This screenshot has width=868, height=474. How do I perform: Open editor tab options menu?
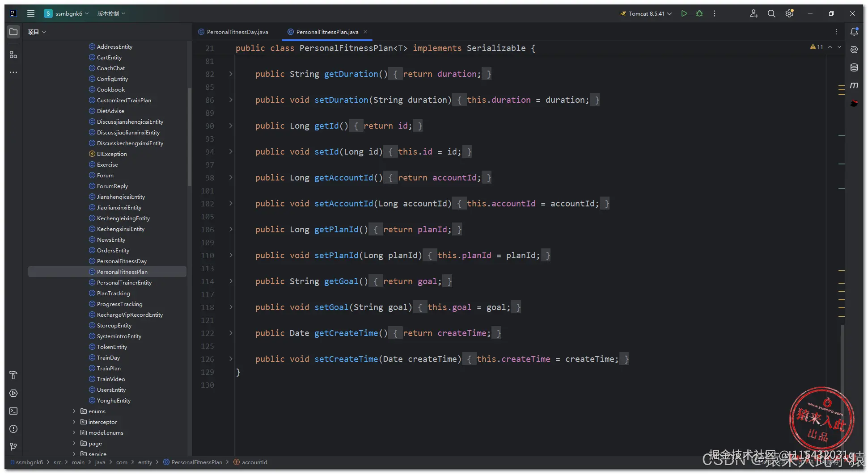[836, 32]
